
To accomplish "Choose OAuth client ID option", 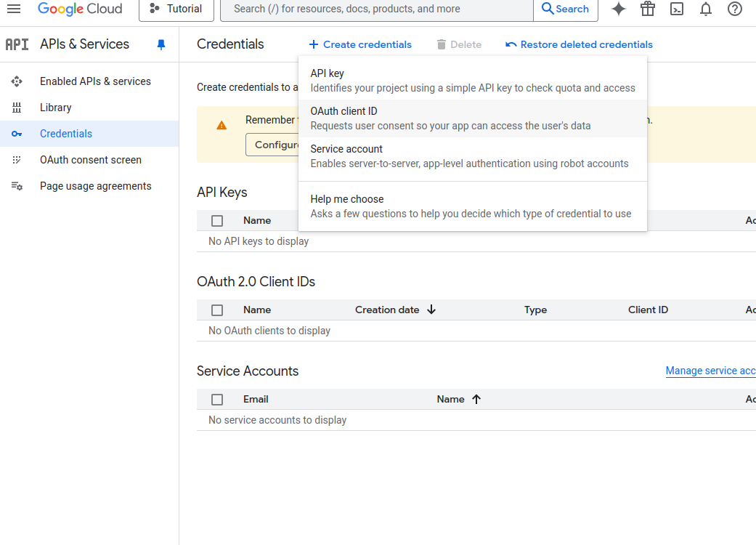I will click(x=473, y=118).
